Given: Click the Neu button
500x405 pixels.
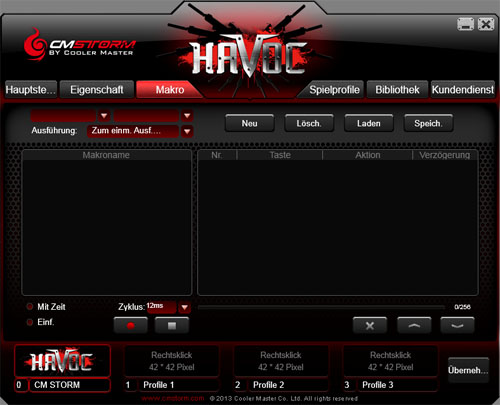Looking at the screenshot, I should 249,123.
